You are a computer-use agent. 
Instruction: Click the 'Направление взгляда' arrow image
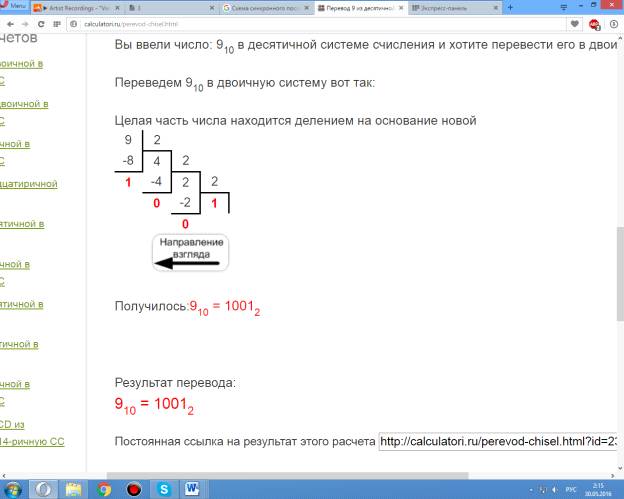(x=191, y=253)
